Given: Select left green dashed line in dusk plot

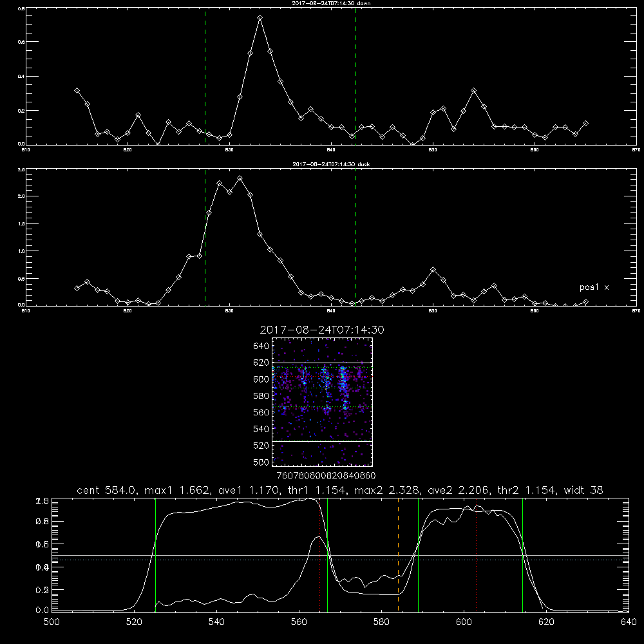Looking at the screenshot, I should (x=205, y=238).
